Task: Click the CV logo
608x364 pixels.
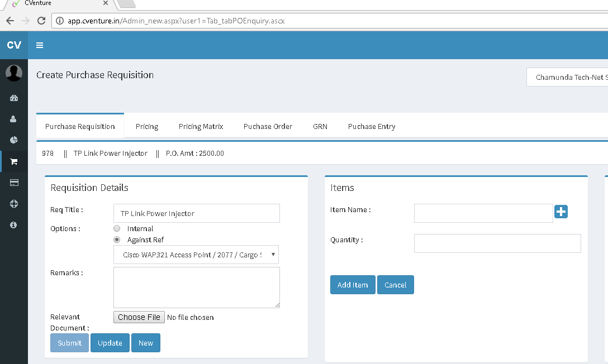Action: (x=14, y=45)
